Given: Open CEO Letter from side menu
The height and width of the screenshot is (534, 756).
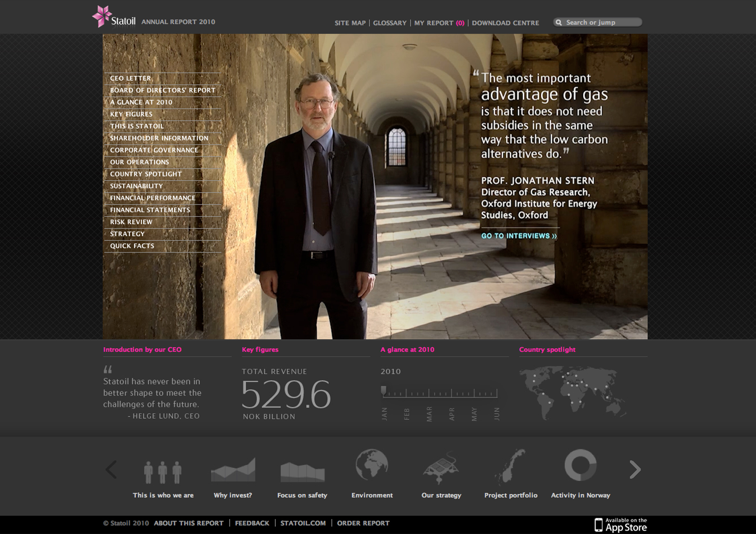Looking at the screenshot, I should [x=130, y=78].
